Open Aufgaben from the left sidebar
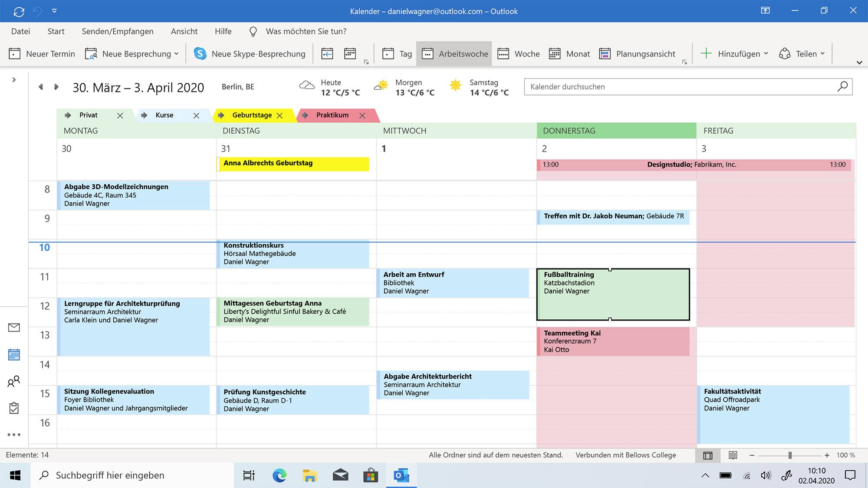Screen dimensions: 868x488 point(13,408)
